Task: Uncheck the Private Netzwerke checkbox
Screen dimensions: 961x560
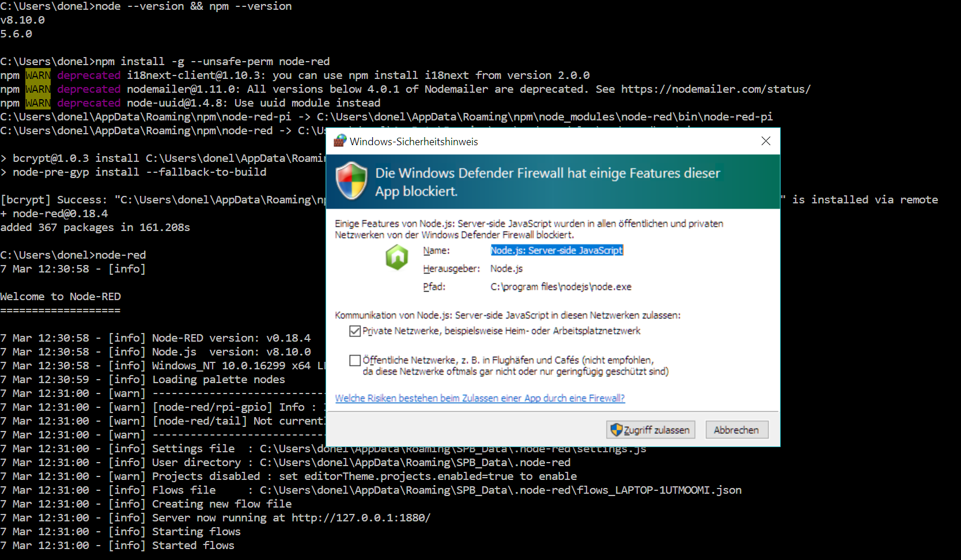Action: 355,331
